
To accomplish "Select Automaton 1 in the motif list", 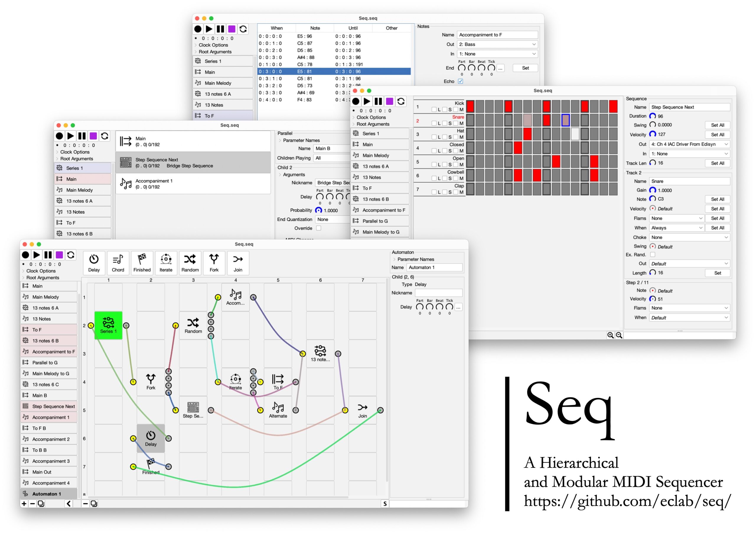I will pos(49,494).
